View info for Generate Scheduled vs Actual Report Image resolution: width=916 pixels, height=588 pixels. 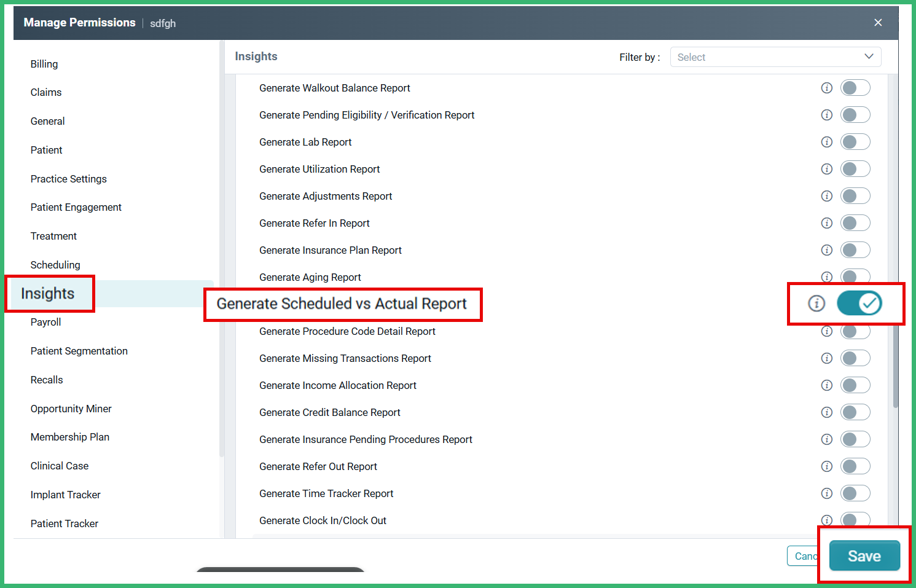(x=816, y=303)
